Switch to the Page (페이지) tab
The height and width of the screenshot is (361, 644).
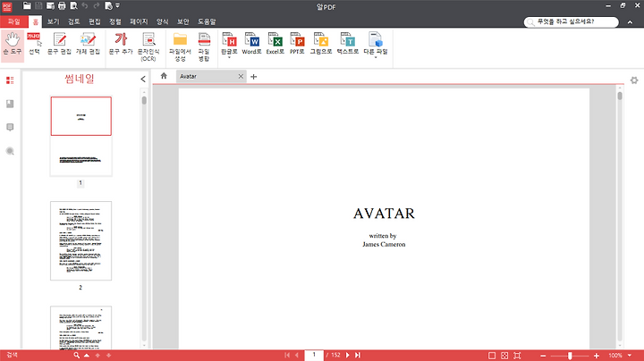click(139, 21)
